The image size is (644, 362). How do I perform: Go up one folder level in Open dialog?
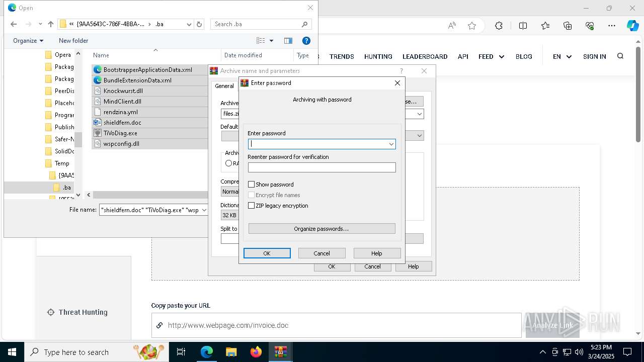coord(50,24)
